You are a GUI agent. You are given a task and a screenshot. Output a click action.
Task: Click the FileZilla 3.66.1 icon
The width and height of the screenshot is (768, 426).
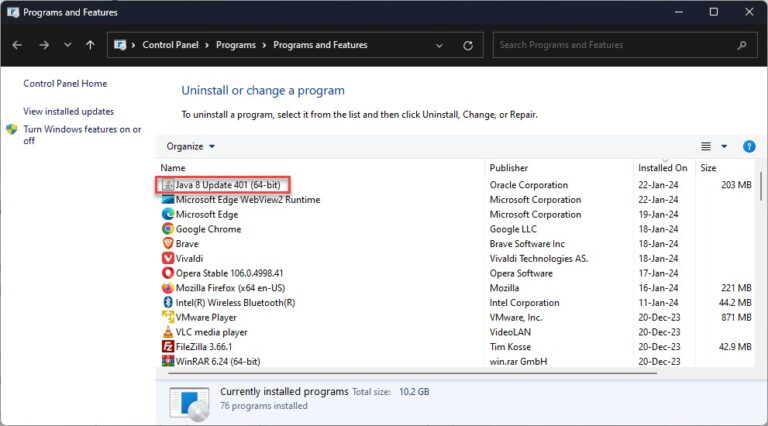coord(167,346)
